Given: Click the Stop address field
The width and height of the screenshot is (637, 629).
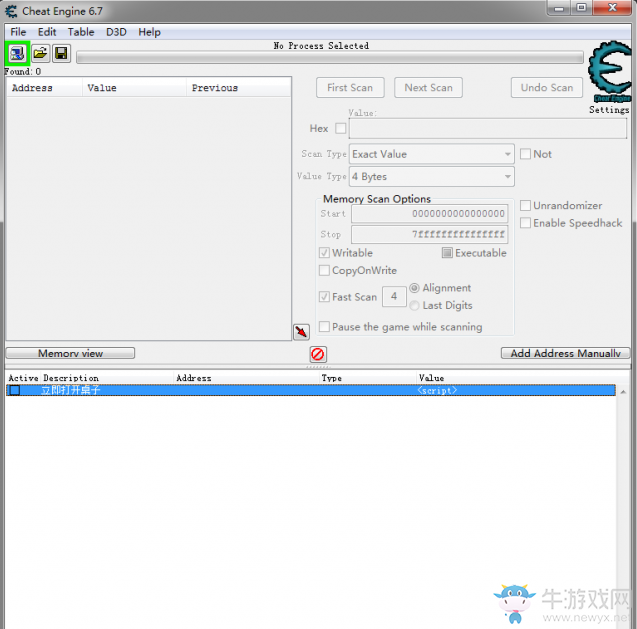Looking at the screenshot, I should point(429,234).
